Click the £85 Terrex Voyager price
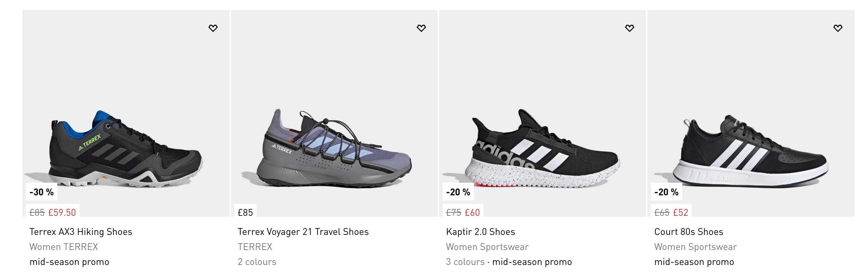The height and width of the screenshot is (280, 868). 245,212
